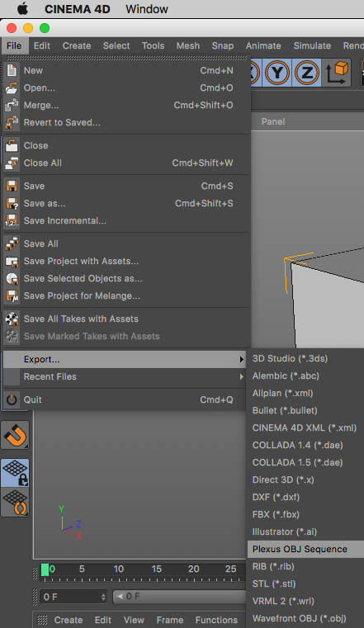Click the Save Project for Melange icon

[12, 296]
